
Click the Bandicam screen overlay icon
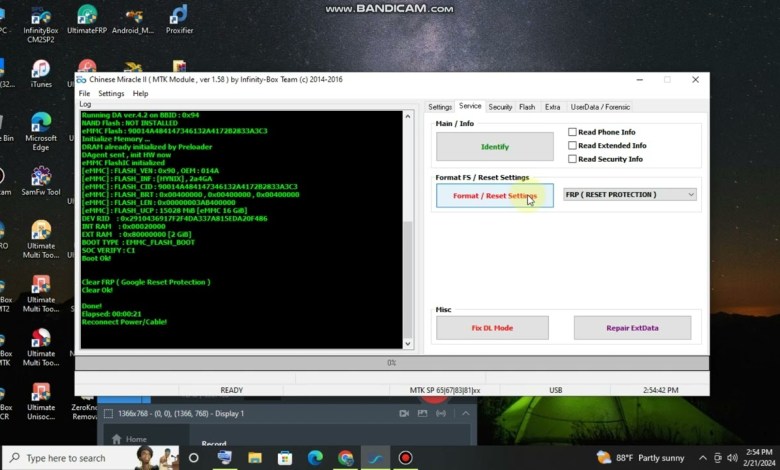(x=422, y=413)
